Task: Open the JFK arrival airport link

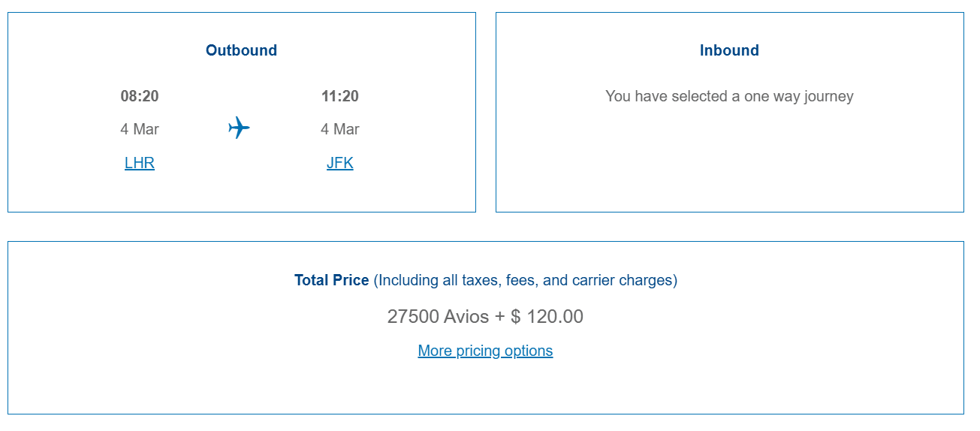Action: point(339,163)
